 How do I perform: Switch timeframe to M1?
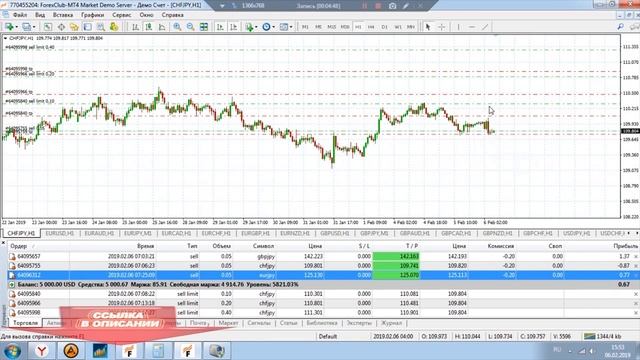(305, 27)
